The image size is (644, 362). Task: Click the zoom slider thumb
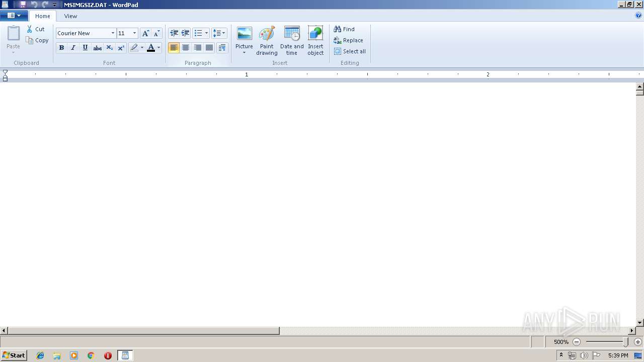[626, 342]
